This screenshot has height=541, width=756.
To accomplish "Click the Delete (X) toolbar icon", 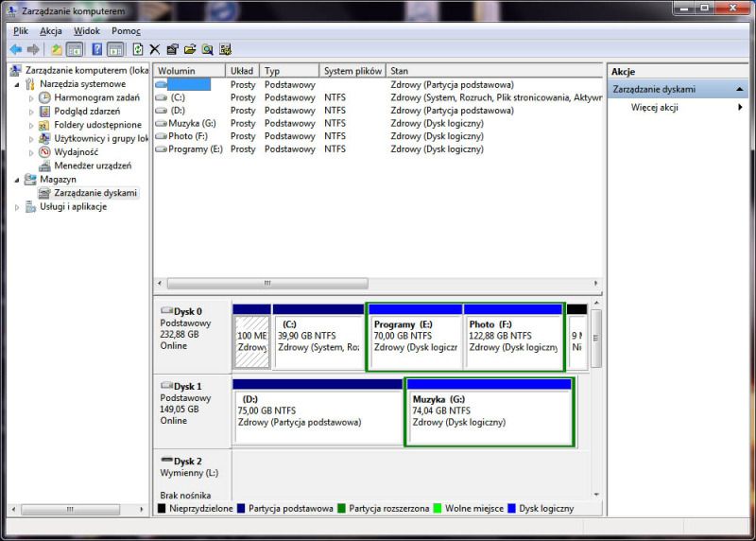I will [x=155, y=49].
